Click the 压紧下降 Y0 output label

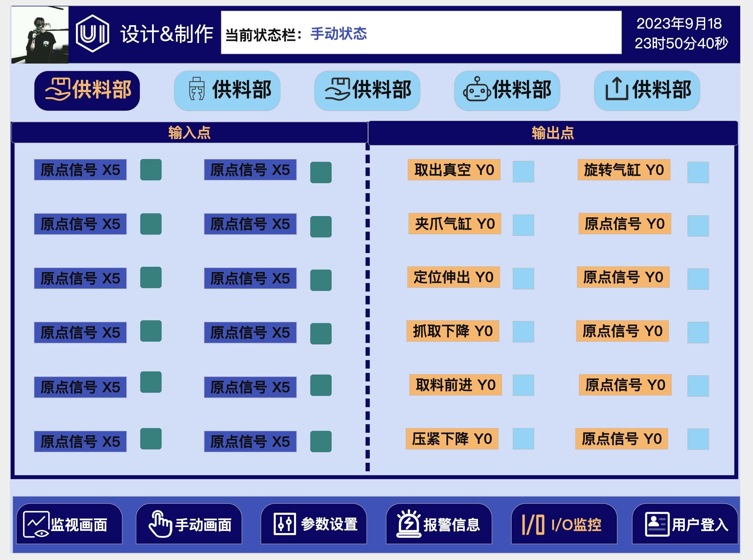(452, 439)
